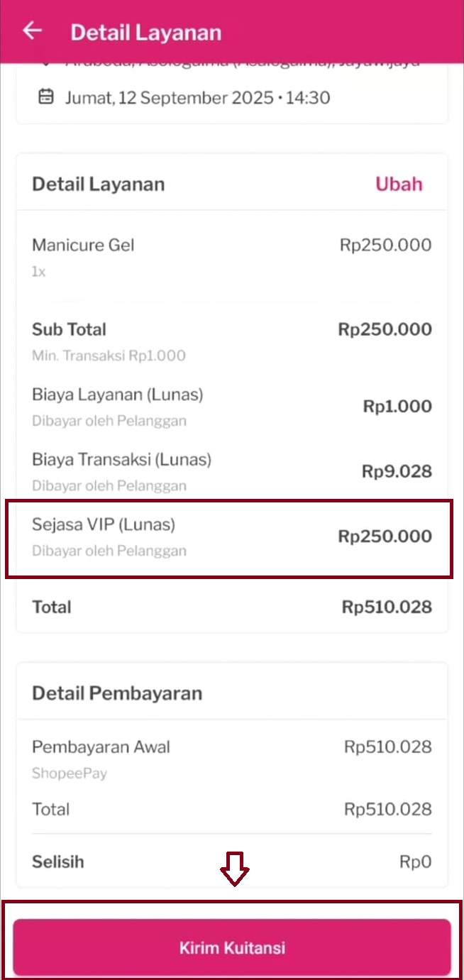Viewport: 464px width, 980px height.
Task: Tap the Rp9.028 transaction fee amount
Action: click(397, 471)
